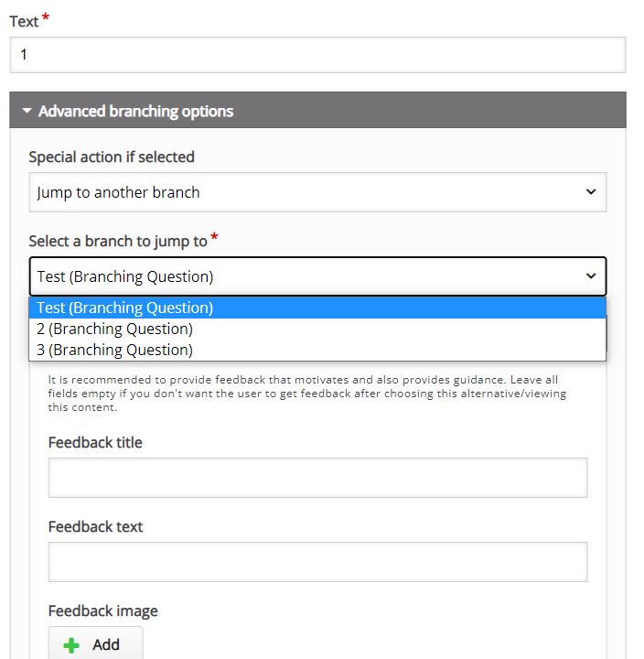
Task: Click Add button under Feedback image
Action: point(95,643)
